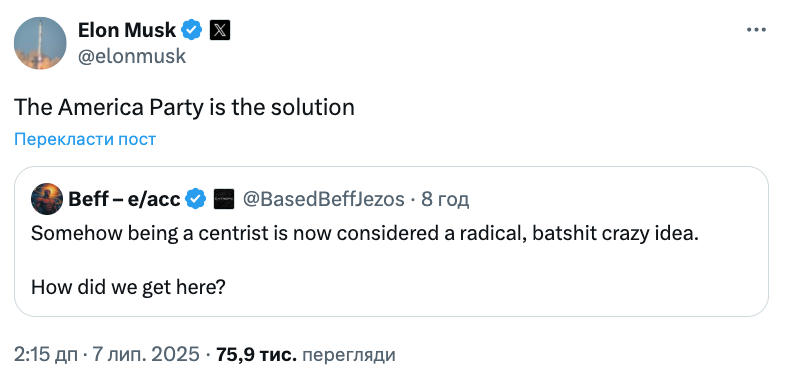Click Beff's blue verified checkmark badge

click(x=195, y=200)
